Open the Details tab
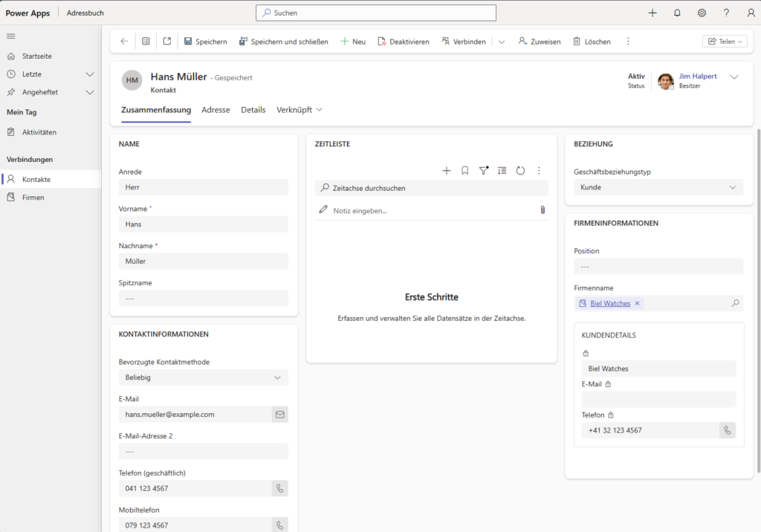 pos(253,109)
